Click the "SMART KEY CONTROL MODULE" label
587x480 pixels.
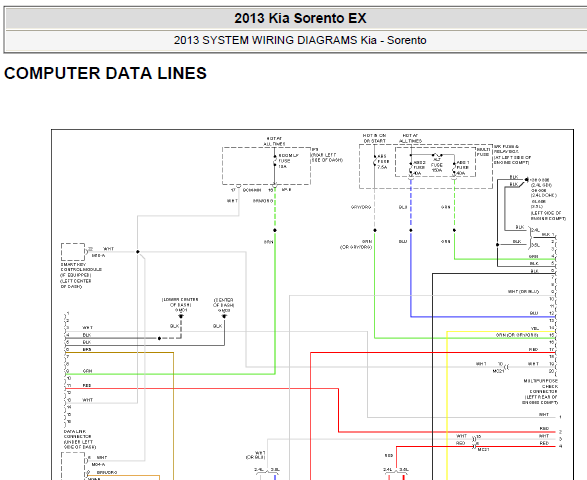pyautogui.click(x=81, y=267)
